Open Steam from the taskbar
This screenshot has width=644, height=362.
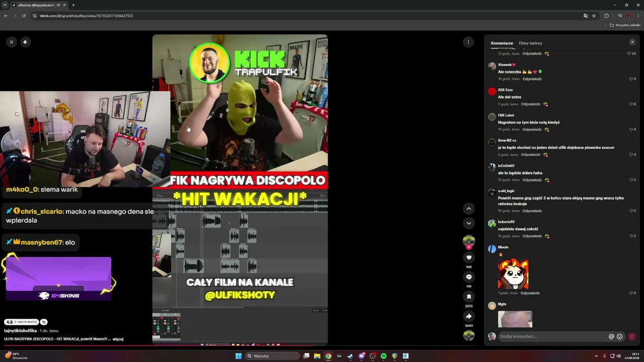(350, 356)
